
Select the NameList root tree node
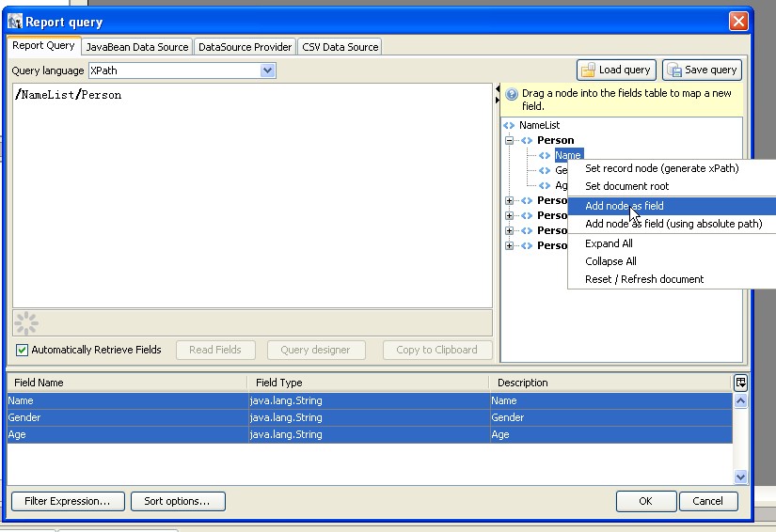540,126
